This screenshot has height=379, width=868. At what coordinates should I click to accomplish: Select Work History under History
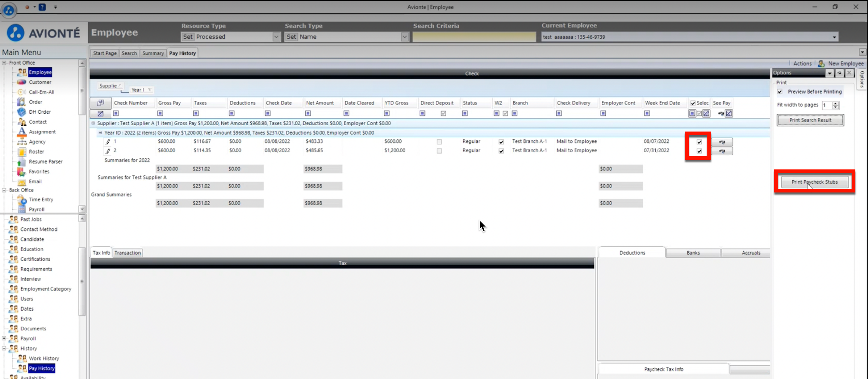tap(44, 359)
